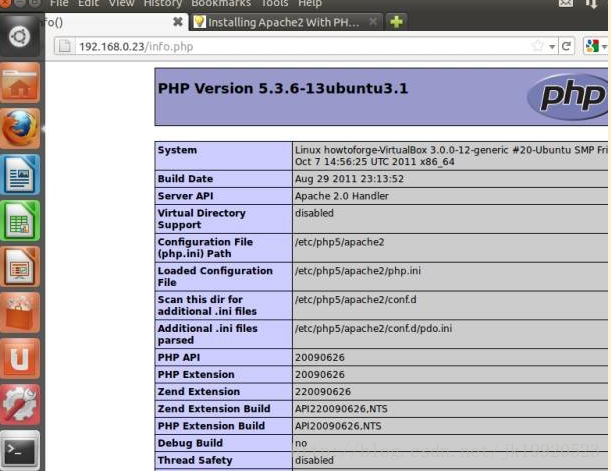Image resolution: width=611 pixels, height=471 pixels.
Task: Click the Linux howtoforge-VirtualBox system value
Action: tap(451, 156)
